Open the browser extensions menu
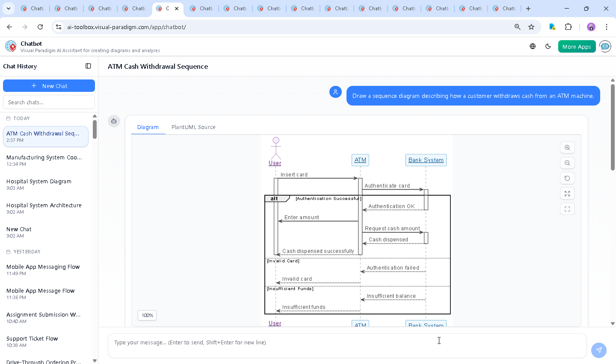The width and height of the screenshot is (616, 364). click(568, 27)
